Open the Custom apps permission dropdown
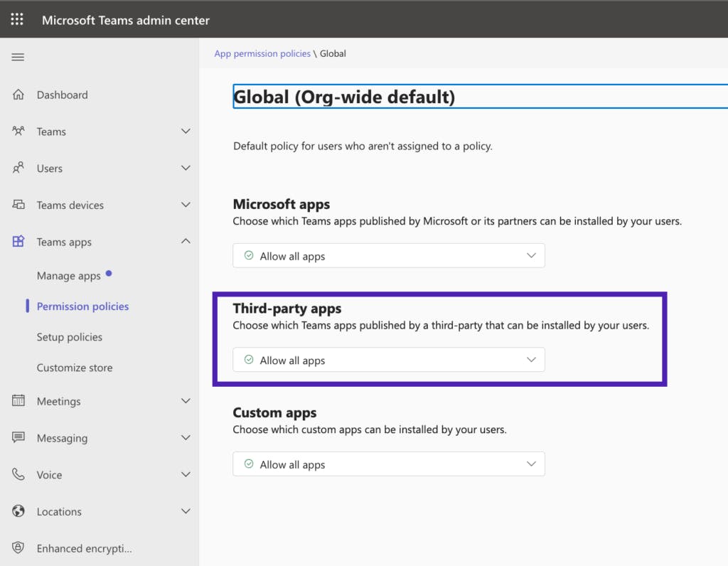Viewport: 728px width, 566px height. click(389, 464)
